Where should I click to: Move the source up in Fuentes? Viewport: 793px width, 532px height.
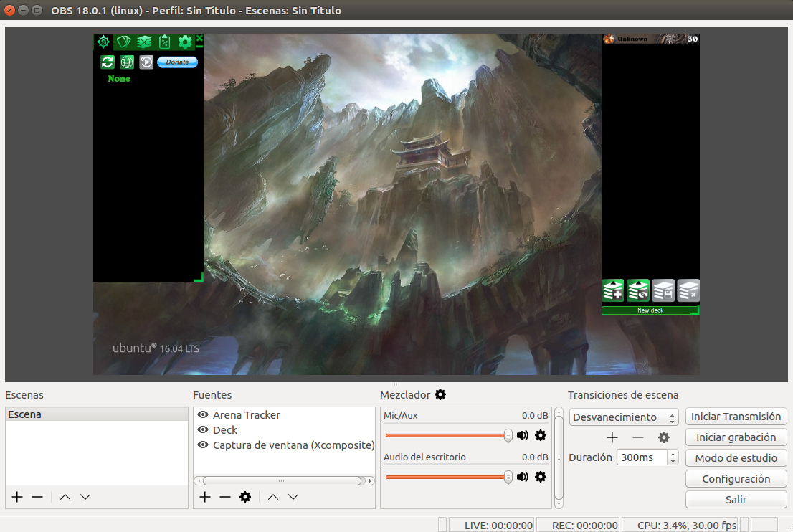273,497
